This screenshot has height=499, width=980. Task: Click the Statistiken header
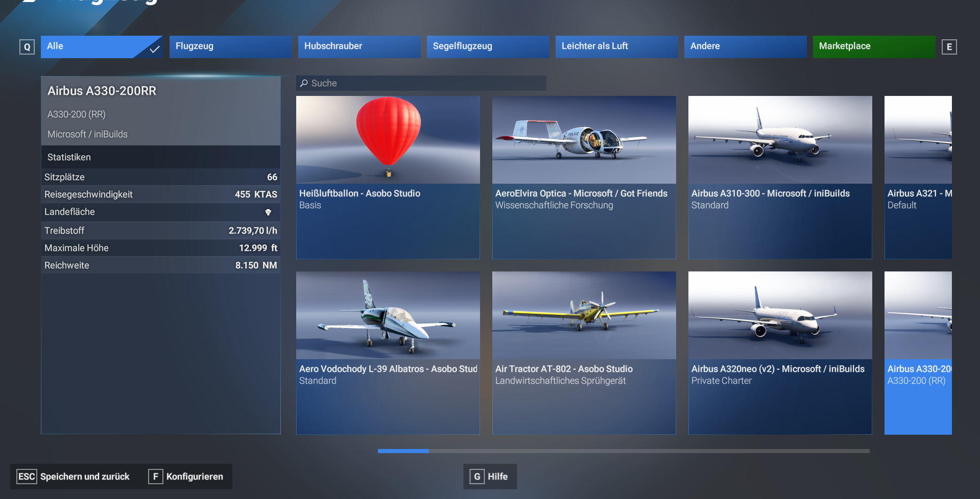(x=161, y=157)
